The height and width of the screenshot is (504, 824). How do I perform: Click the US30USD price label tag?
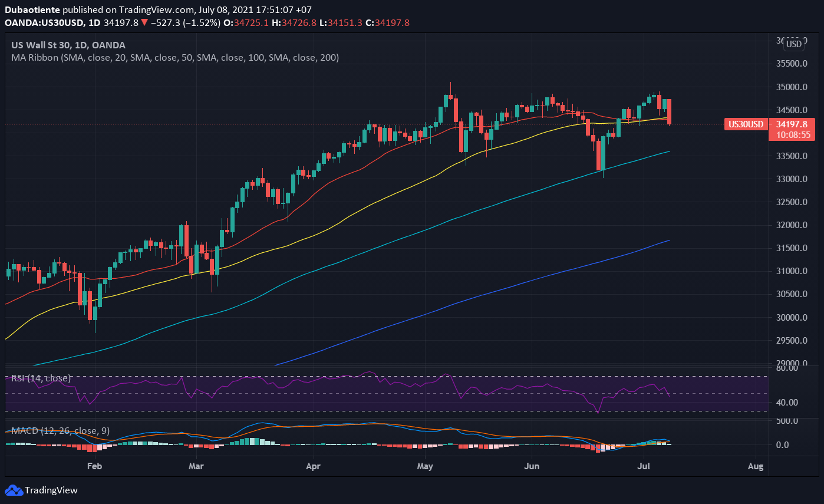click(x=746, y=124)
